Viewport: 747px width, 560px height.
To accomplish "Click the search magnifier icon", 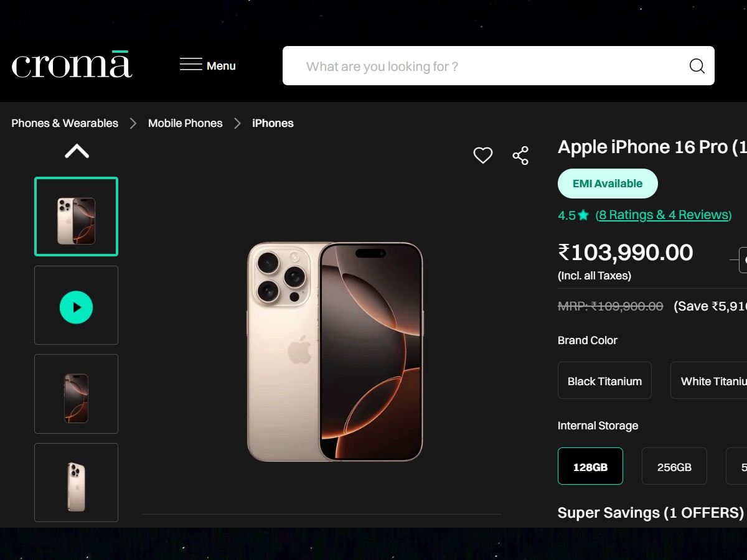I will tap(697, 66).
